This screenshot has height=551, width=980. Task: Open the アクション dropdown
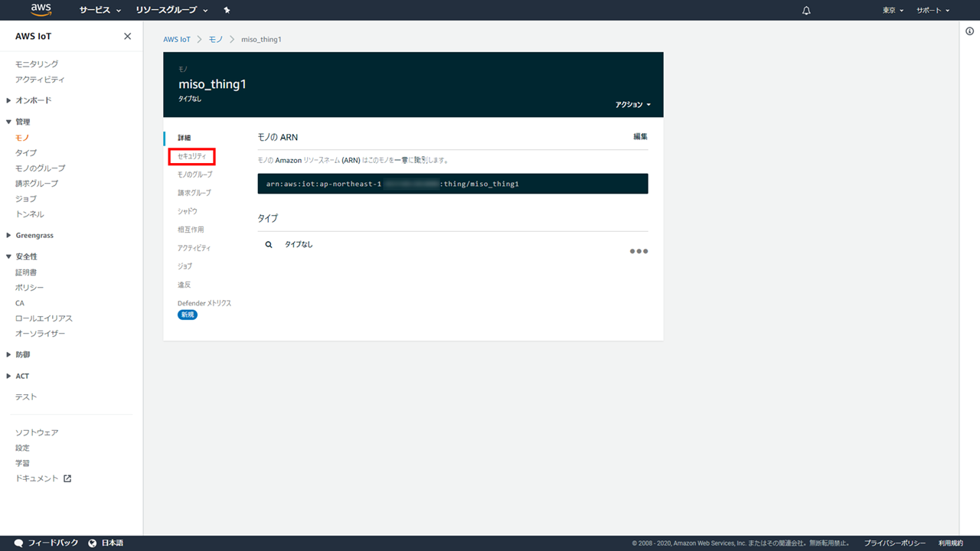(632, 105)
